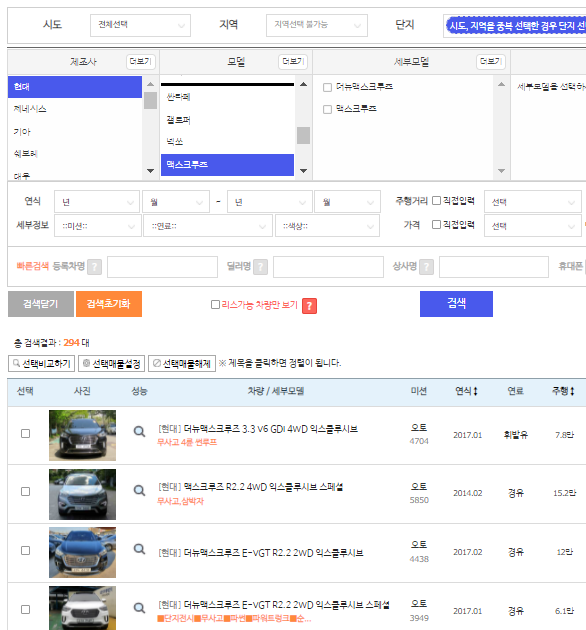Select 쉐보레 in the manufacturer list
586x630 pixels.
coord(75,153)
